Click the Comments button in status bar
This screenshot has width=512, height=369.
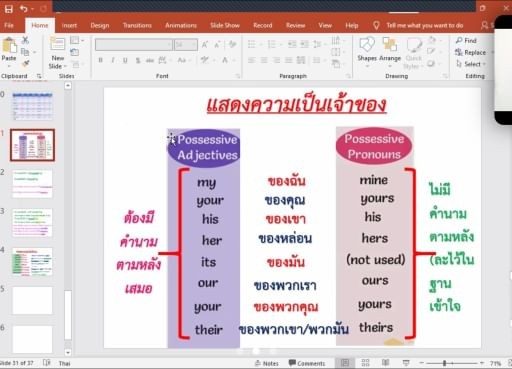[307, 363]
